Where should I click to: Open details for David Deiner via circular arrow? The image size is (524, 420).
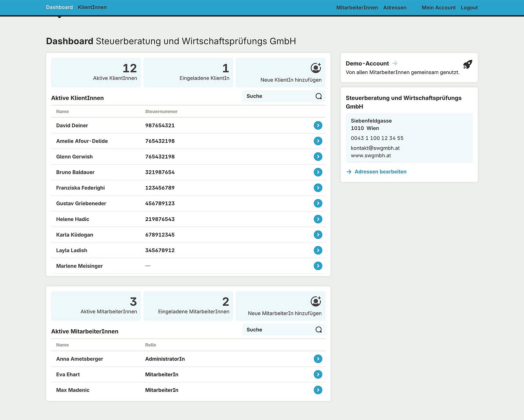click(318, 125)
